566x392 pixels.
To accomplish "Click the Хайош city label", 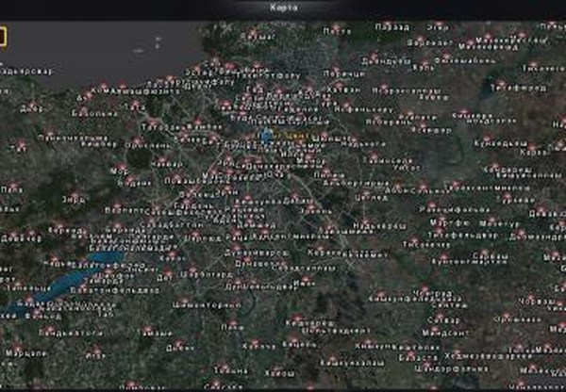I will click(x=279, y=373).
